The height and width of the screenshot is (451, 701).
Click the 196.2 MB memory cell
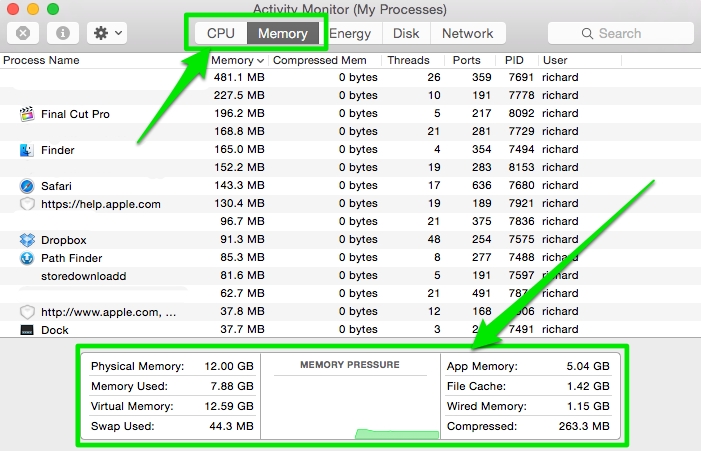click(x=239, y=113)
